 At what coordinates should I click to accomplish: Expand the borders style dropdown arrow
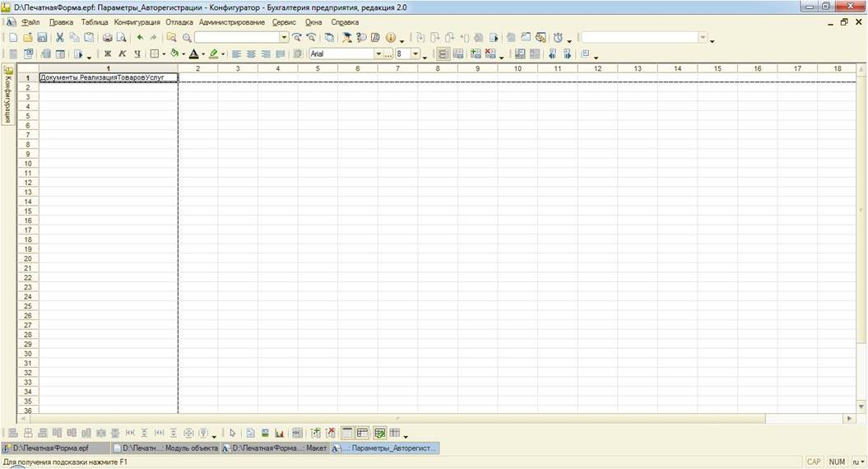164,53
